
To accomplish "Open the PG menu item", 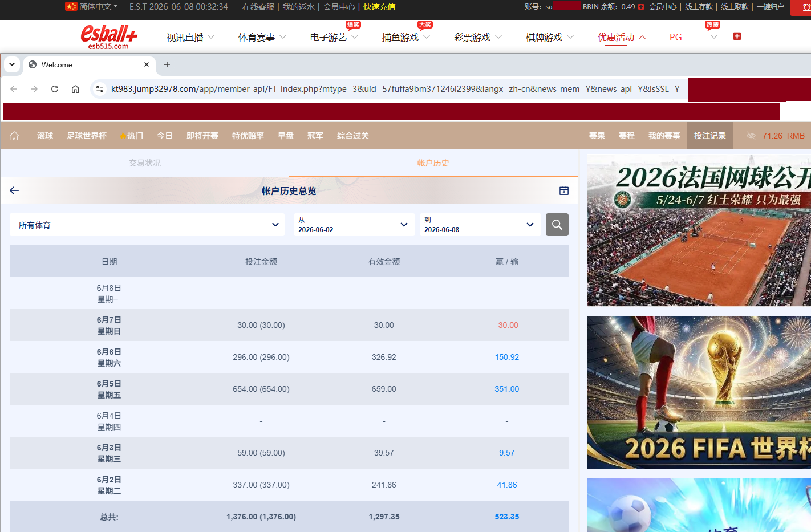I will 676,37.
